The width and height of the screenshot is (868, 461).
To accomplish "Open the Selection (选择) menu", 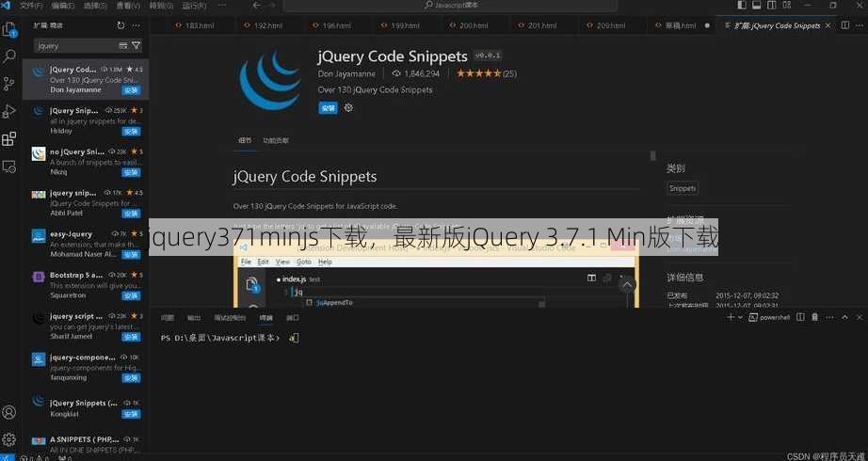I will pos(95,6).
